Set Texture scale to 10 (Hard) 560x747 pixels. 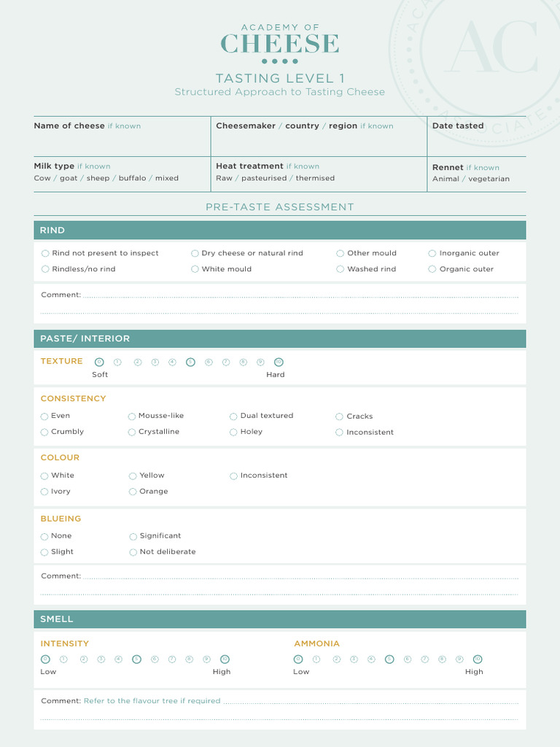click(x=279, y=362)
